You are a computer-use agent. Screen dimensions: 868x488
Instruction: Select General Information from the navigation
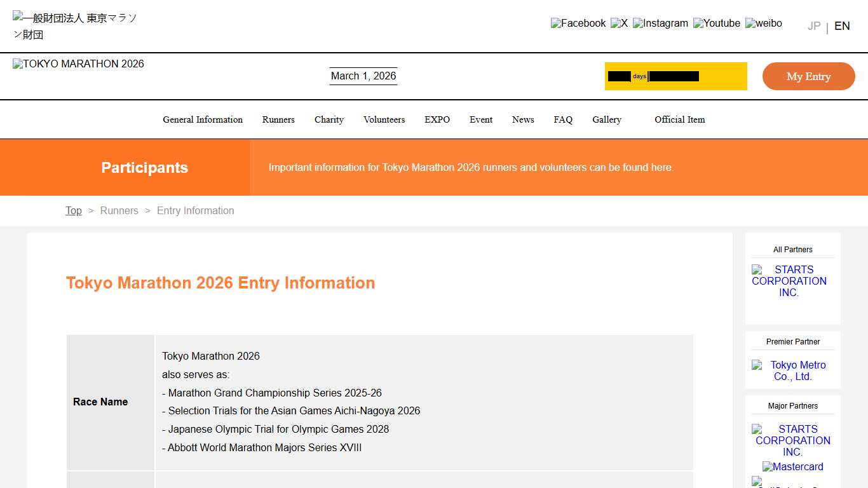coord(202,119)
